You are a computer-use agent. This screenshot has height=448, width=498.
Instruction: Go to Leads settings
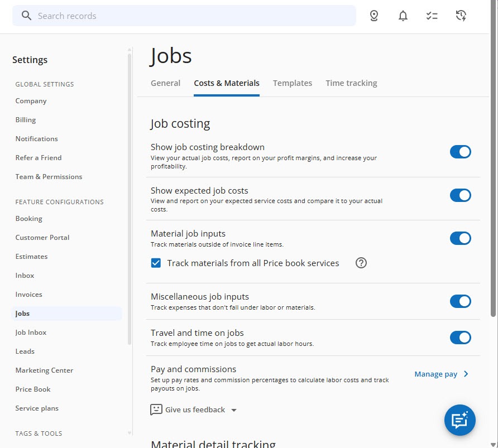pyautogui.click(x=25, y=351)
